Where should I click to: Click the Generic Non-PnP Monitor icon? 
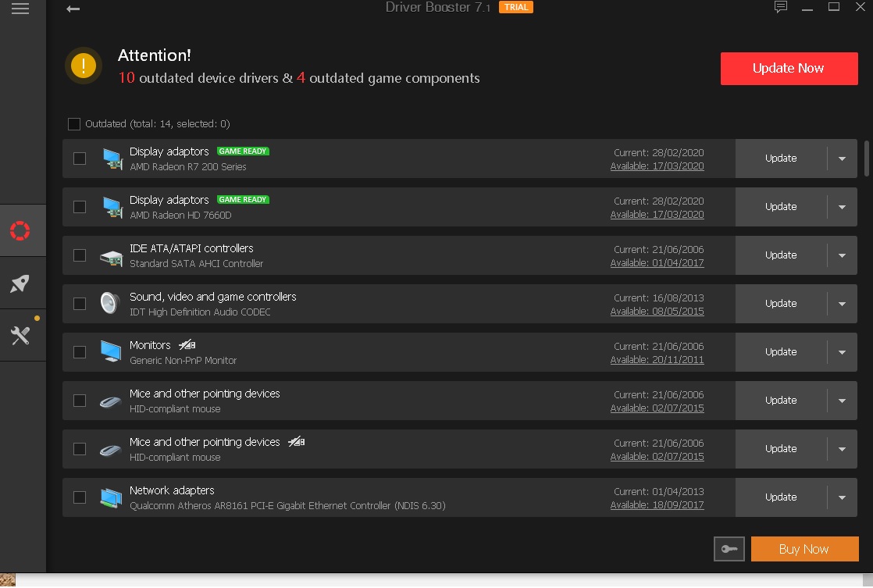[x=111, y=352]
